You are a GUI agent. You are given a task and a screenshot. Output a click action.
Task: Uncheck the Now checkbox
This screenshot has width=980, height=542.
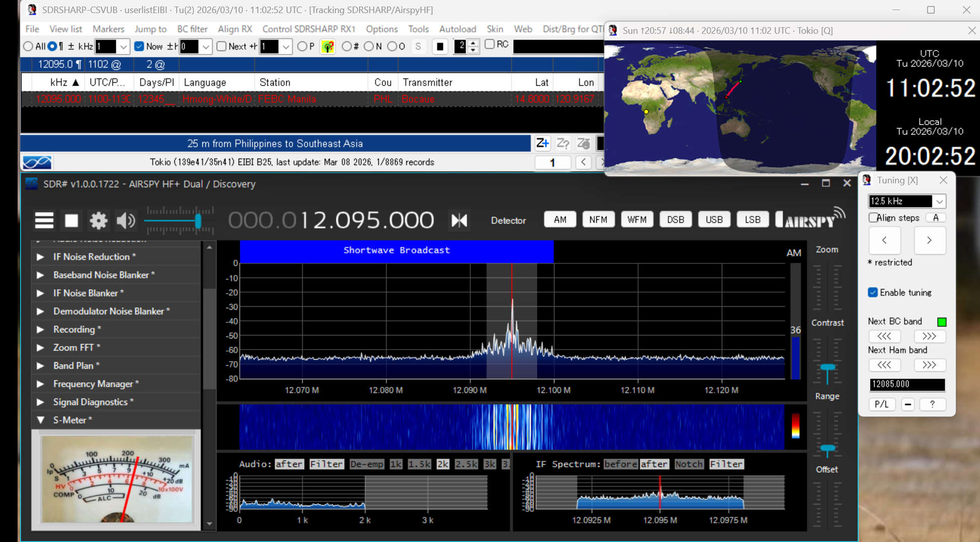[x=139, y=46]
